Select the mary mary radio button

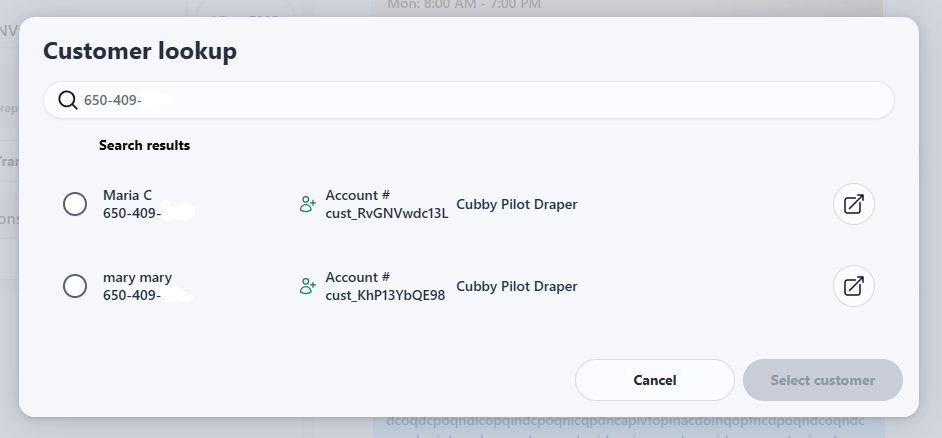click(75, 286)
